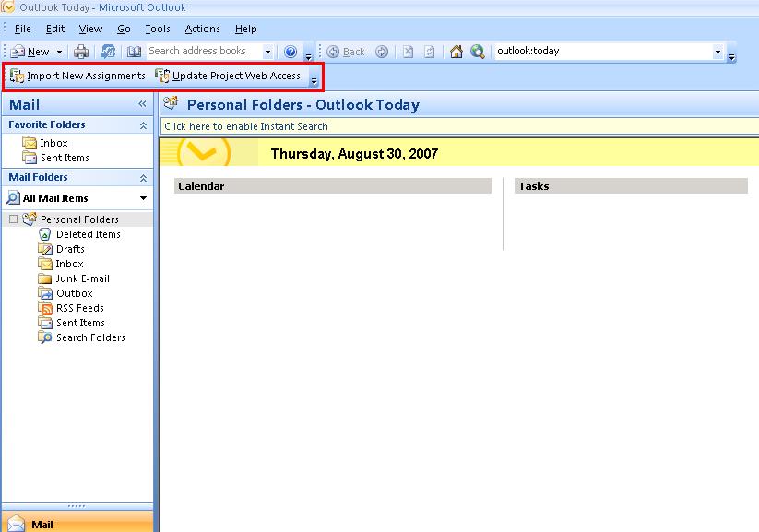This screenshot has height=532, width=759.
Task: Click the Search Folders magnifier icon
Action: [x=45, y=337]
